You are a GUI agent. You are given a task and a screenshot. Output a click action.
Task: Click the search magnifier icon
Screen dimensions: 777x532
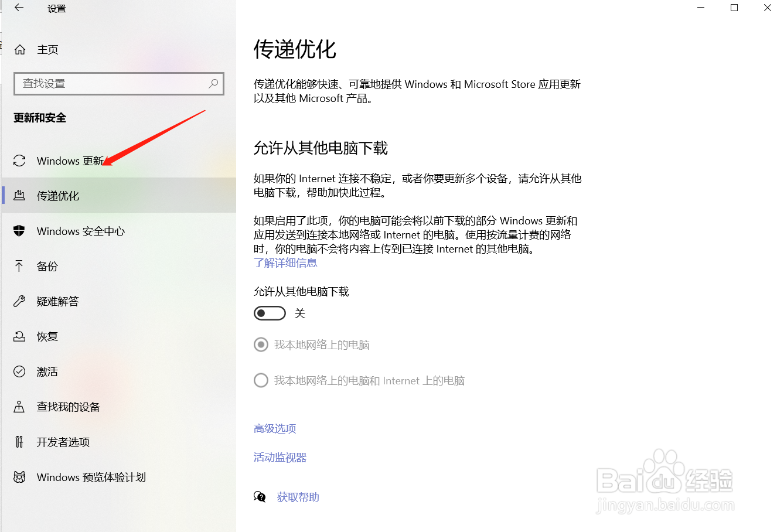coord(213,84)
